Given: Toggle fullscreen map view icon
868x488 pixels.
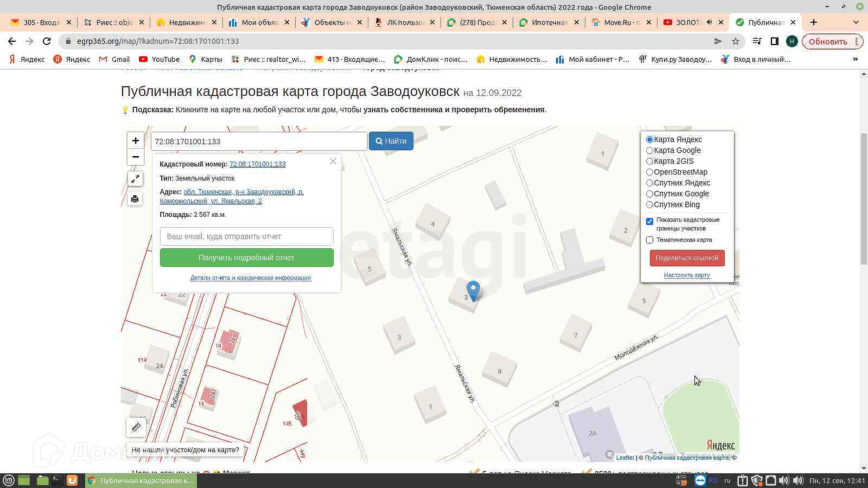Looking at the screenshot, I should point(135,179).
